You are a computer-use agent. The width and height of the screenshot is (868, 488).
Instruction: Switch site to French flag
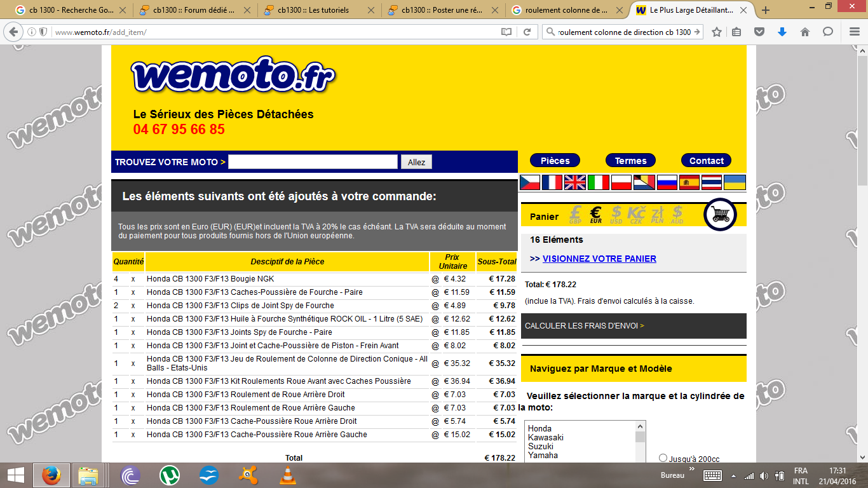[x=552, y=182]
